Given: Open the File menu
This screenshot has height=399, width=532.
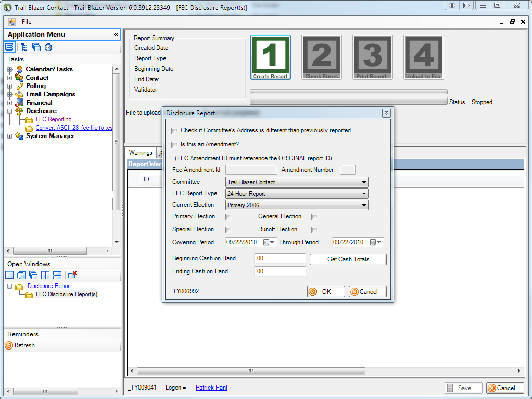Looking at the screenshot, I should click(26, 22).
